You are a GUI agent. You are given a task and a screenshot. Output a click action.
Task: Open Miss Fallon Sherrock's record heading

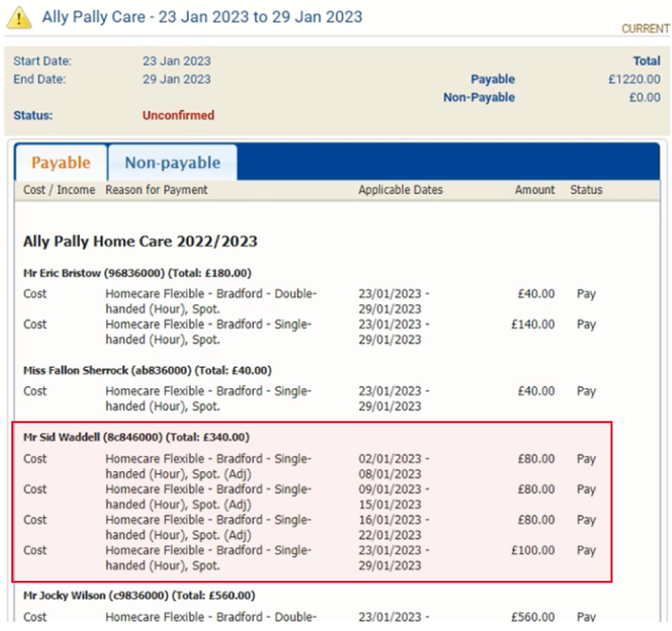[147, 370]
